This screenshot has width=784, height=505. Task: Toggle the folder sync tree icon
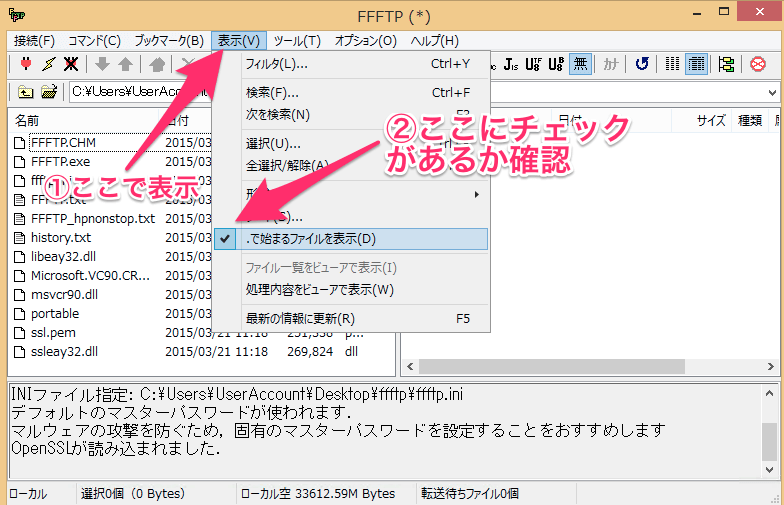pos(726,64)
